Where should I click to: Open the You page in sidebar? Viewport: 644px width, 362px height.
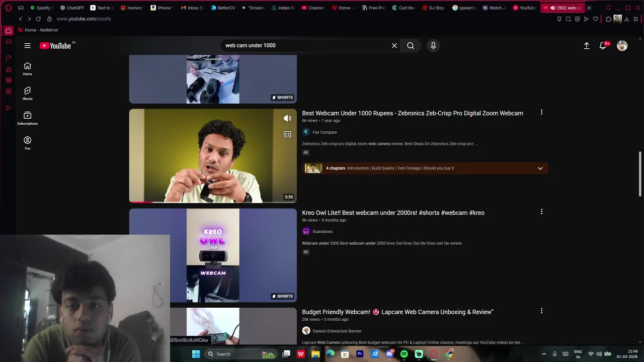(x=27, y=143)
